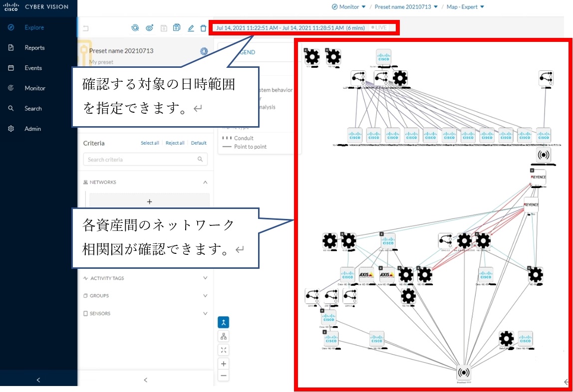Click the Search magnifier icon in sidebar

pos(11,108)
